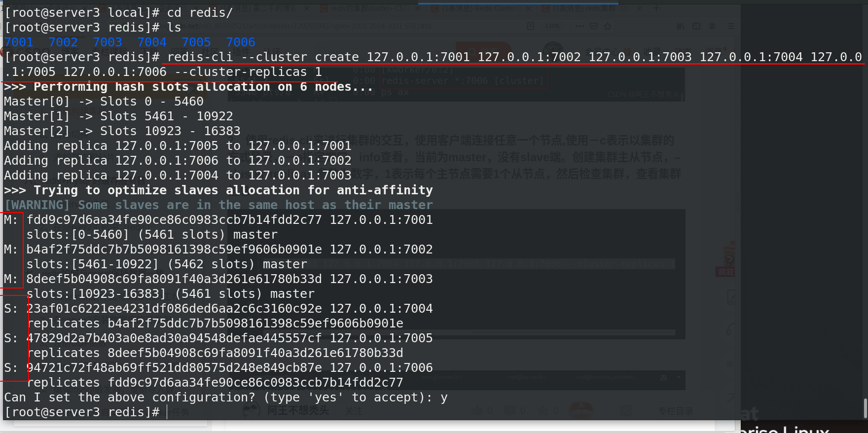Viewport: 868px width, 433px height.
Task: Click 'slots:[5461-10922] (5462 slots) master' line
Action: tap(167, 264)
